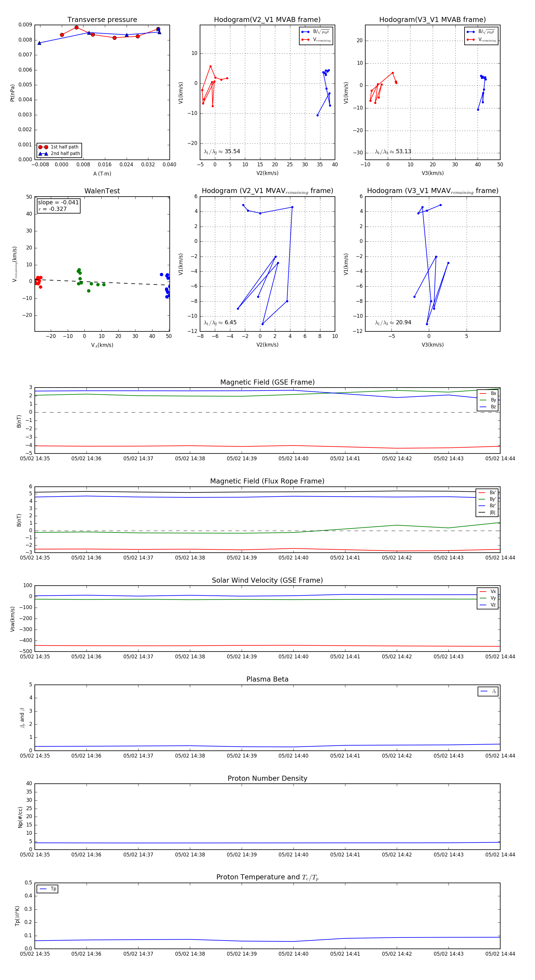Click the "Magnetic Field (GSE Frame)" title

pos(267,382)
